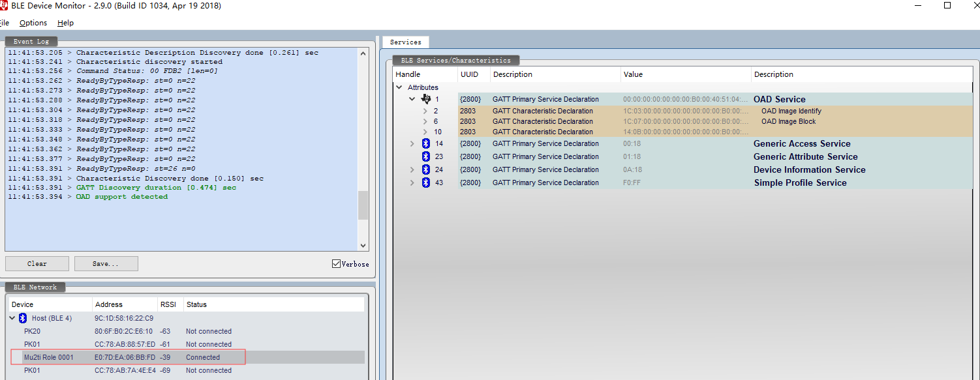The width and height of the screenshot is (980, 380).
Task: Expand handle 14 Generic Access Service
Action: pos(412,143)
